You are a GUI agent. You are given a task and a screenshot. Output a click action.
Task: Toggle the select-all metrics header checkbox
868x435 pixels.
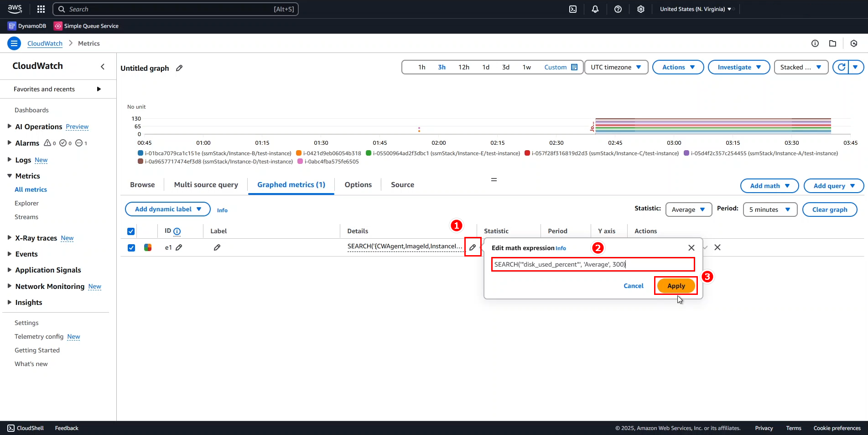[x=131, y=231]
